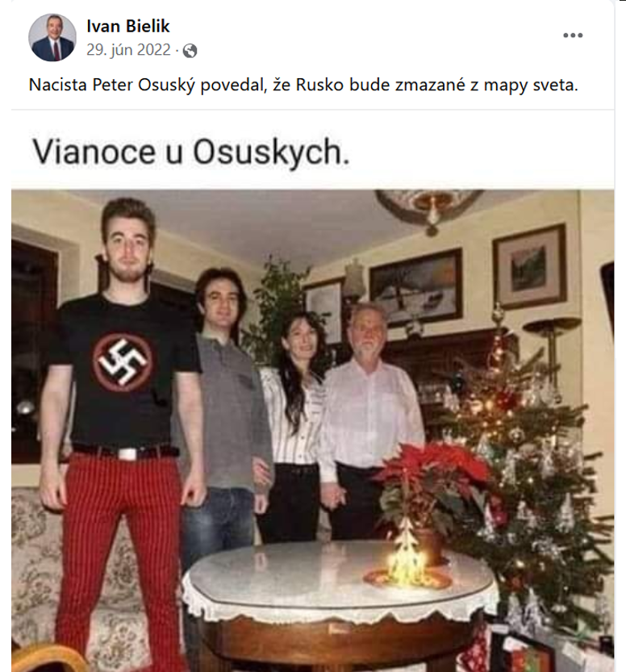The image size is (626, 672).
Task: Open Ivan Bielik's profile picture
Action: click(x=52, y=38)
